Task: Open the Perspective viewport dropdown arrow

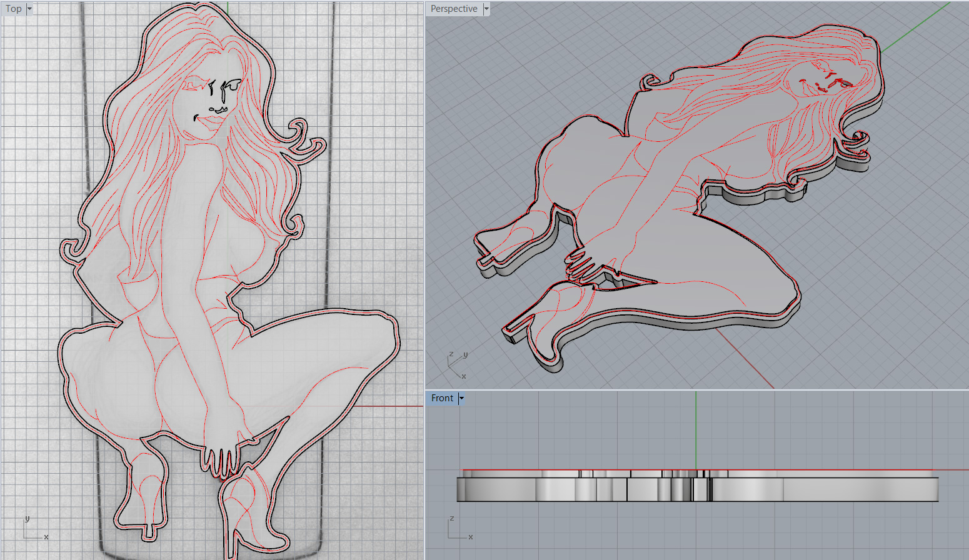Action: (486, 9)
